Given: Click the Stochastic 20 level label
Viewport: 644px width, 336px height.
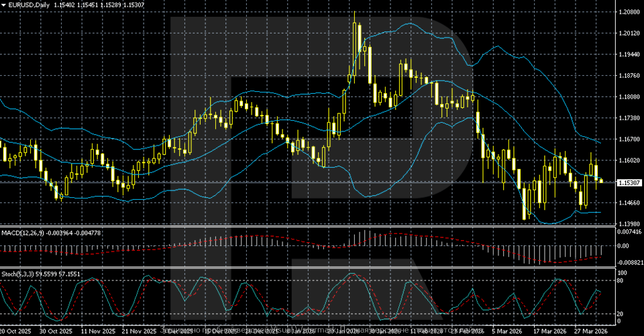Looking at the screenshot, I should 621,313.
